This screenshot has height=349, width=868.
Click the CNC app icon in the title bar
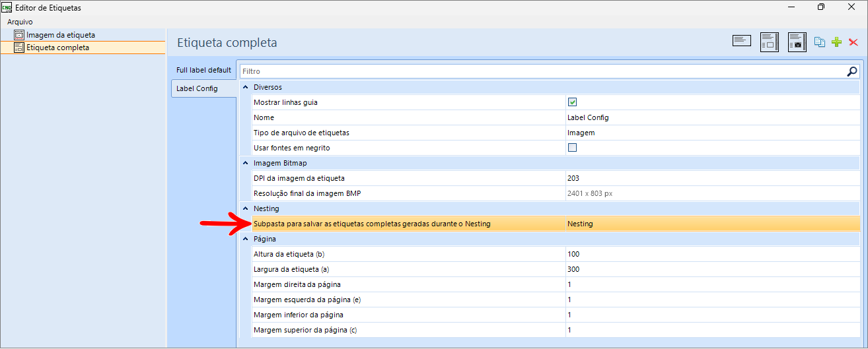[x=7, y=7]
